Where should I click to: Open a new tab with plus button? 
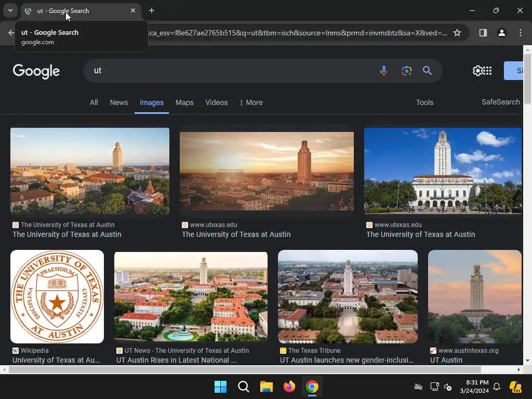152,10
